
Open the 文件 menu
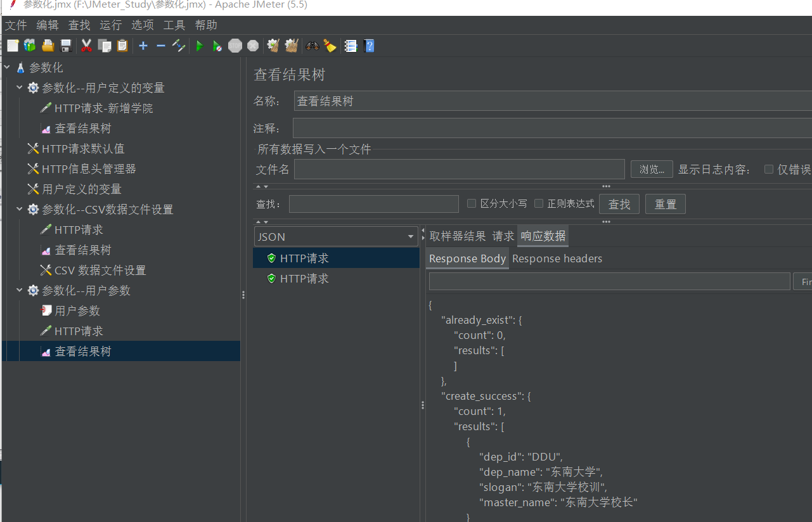click(x=16, y=25)
